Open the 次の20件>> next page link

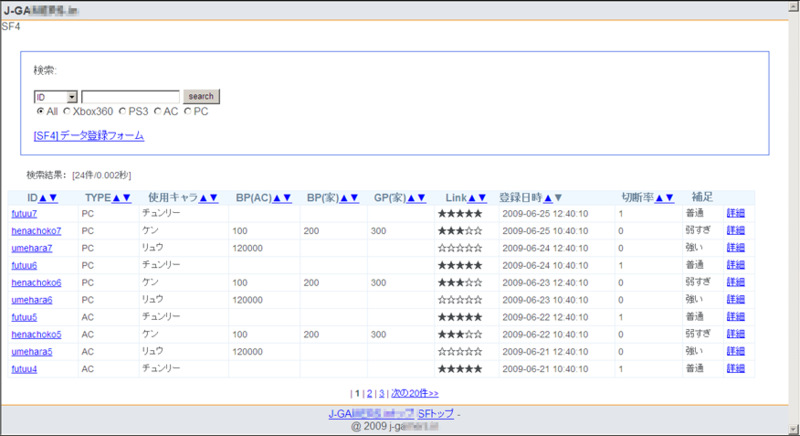coord(415,394)
